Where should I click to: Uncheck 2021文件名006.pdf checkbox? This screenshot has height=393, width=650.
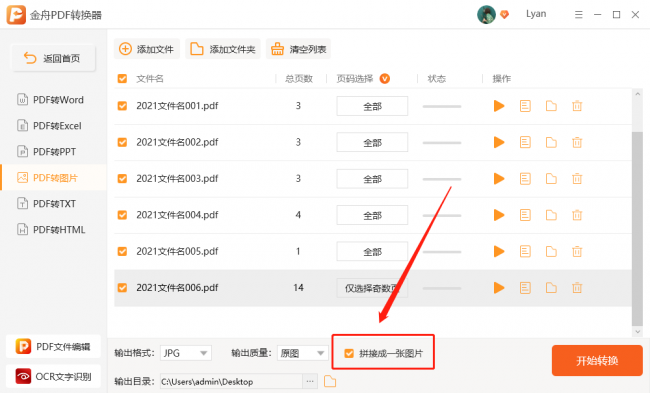point(122,288)
